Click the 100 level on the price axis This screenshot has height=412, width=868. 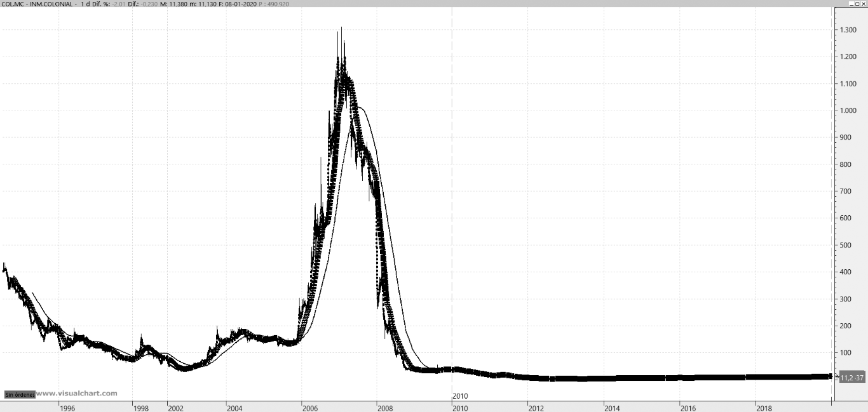tap(846, 352)
